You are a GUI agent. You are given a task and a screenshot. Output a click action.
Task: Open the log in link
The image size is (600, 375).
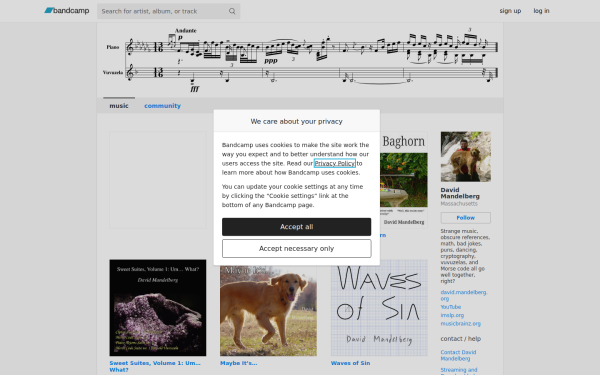coord(541,11)
